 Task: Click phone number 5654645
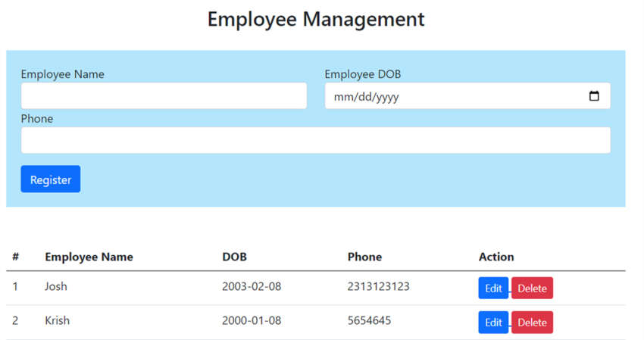point(370,320)
